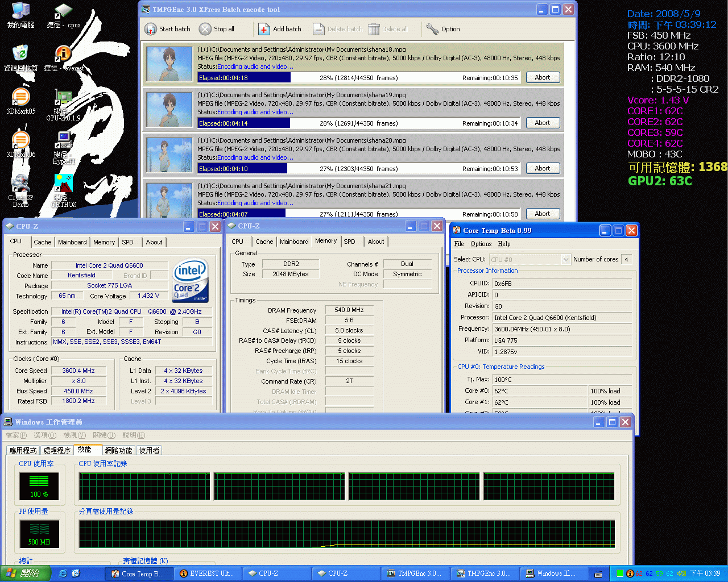Viewport: 728px width, 582px height.
Task: Open the 3DMark06 desktop icon
Action: (x=20, y=144)
